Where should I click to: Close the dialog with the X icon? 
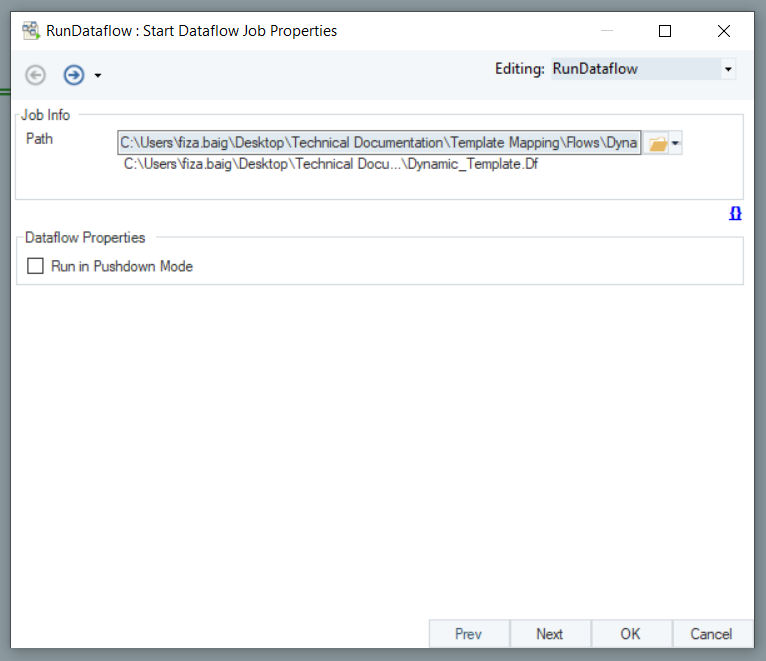(x=724, y=31)
